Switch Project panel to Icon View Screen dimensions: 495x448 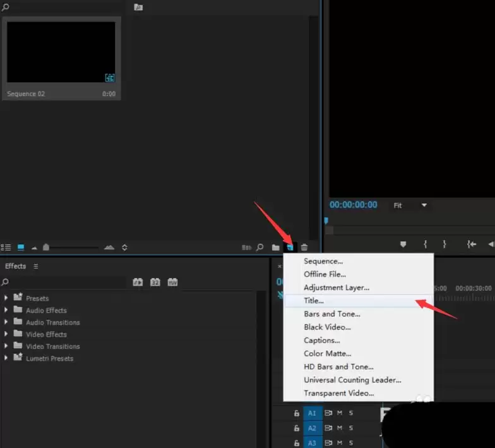coord(21,247)
